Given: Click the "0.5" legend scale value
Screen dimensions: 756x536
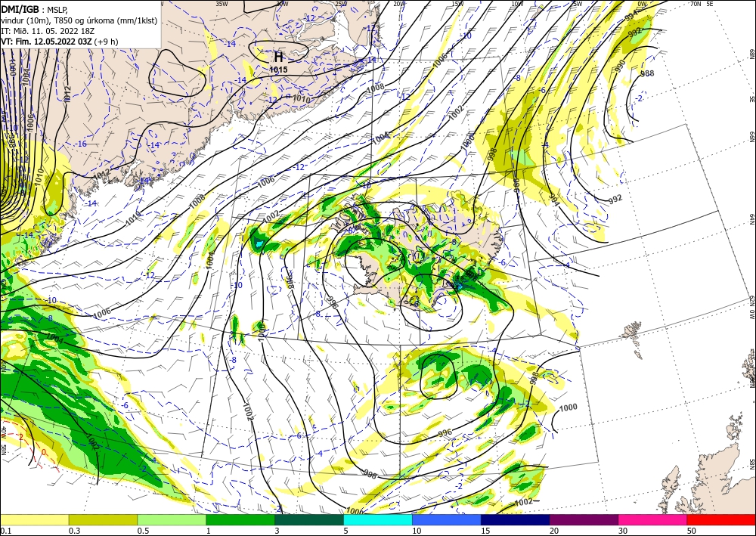Looking at the screenshot, I should (x=143, y=531).
